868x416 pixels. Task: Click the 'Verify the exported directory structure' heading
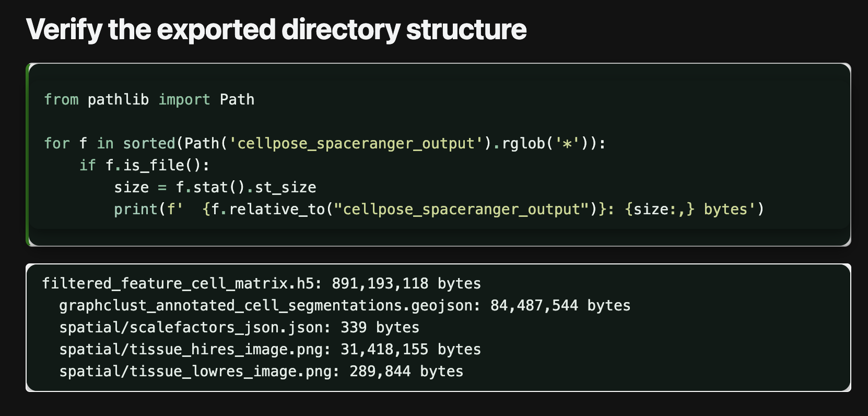[276, 30]
